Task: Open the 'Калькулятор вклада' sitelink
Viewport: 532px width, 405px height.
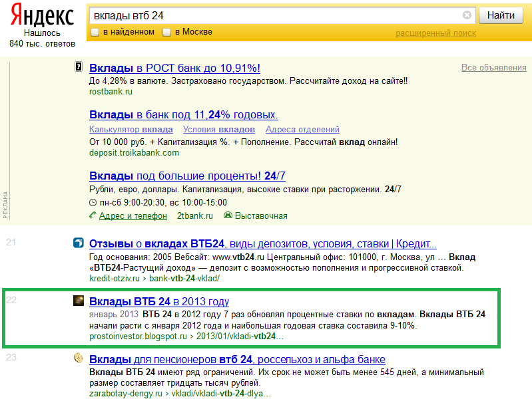Action: coord(131,130)
